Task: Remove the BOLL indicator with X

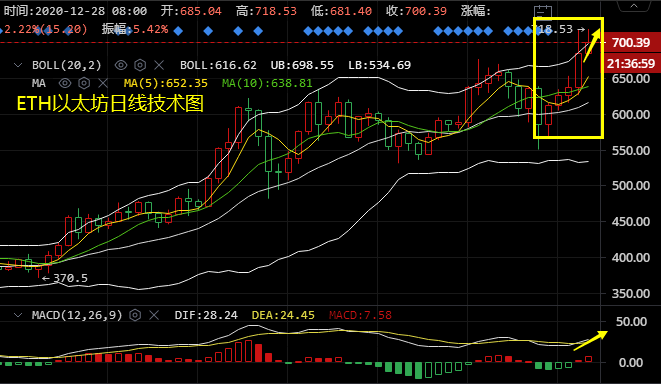Action: [159, 65]
